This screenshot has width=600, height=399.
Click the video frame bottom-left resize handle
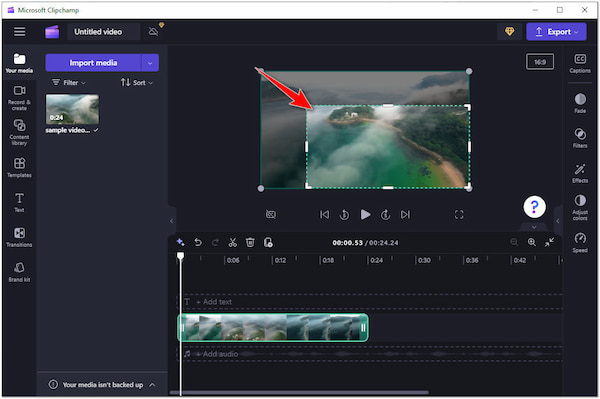click(261, 188)
